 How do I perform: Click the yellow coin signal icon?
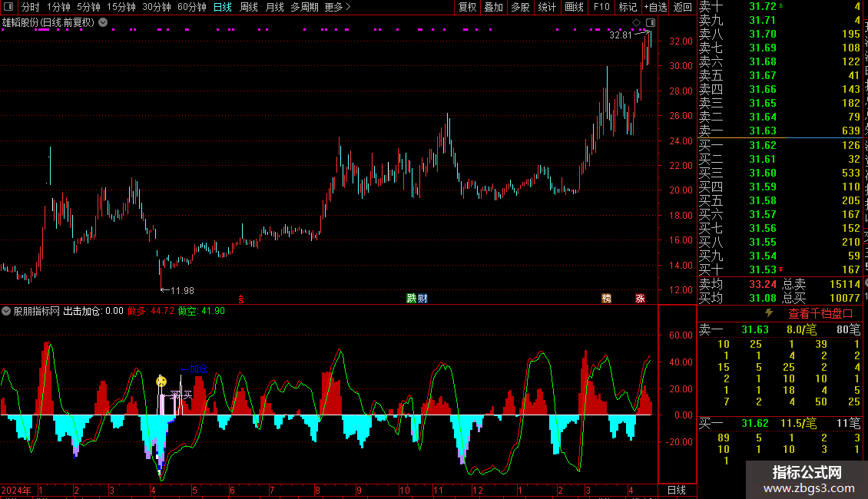tap(161, 382)
